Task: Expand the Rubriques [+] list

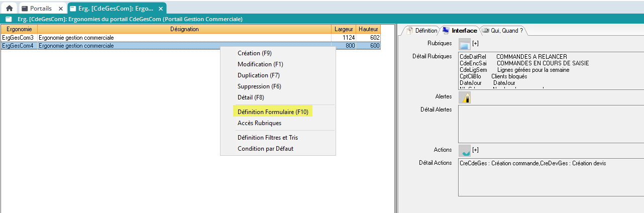Action: (x=475, y=44)
